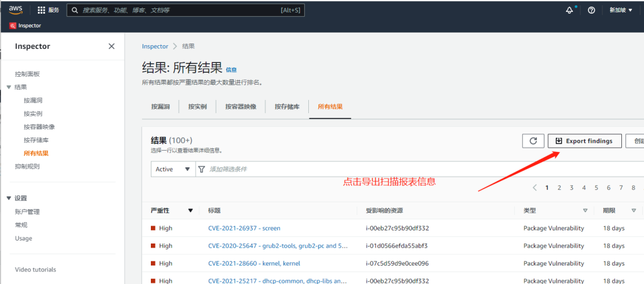Click resource i-07c5d59d9e0cee096
The height and width of the screenshot is (284, 644).
[x=397, y=264]
